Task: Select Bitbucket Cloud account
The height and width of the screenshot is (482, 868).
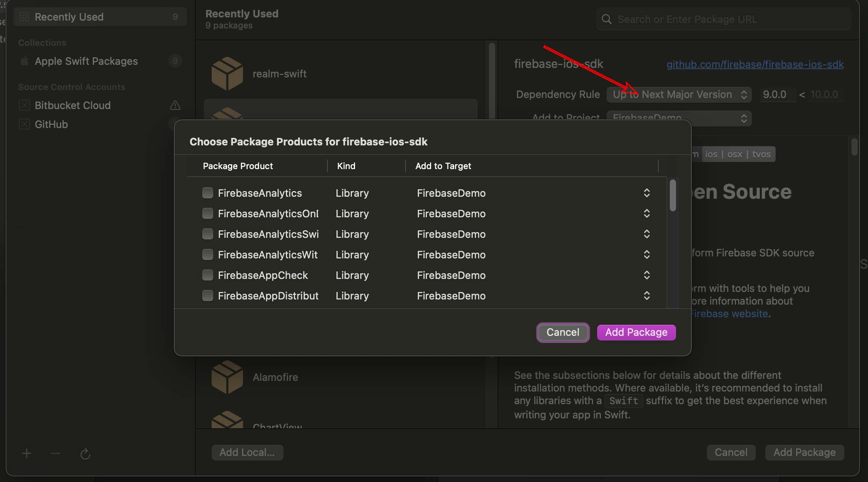Action: point(100,105)
